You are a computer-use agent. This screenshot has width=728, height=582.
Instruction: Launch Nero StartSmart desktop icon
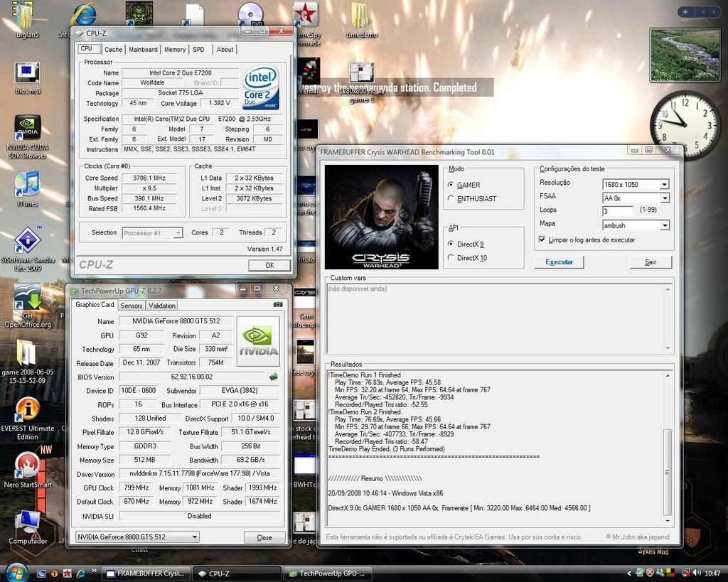(x=28, y=469)
